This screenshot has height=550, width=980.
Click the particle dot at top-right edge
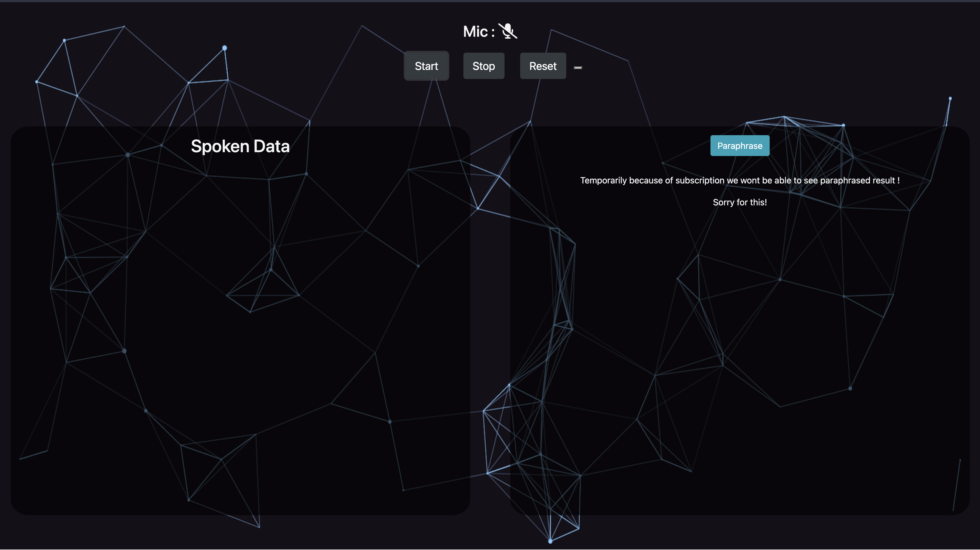click(x=950, y=98)
